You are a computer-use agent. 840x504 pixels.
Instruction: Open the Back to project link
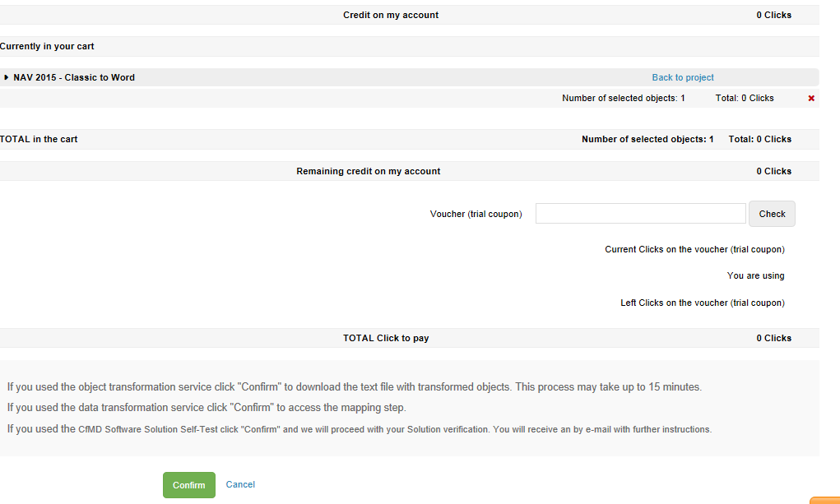[683, 77]
